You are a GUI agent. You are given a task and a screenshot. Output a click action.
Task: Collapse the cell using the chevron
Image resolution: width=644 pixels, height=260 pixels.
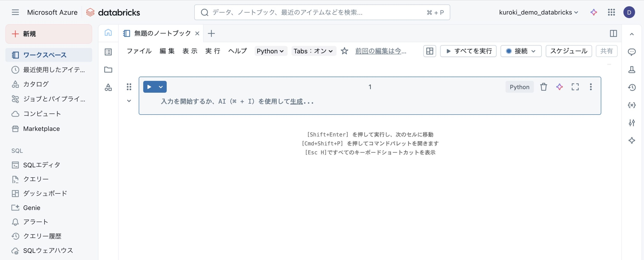129,101
